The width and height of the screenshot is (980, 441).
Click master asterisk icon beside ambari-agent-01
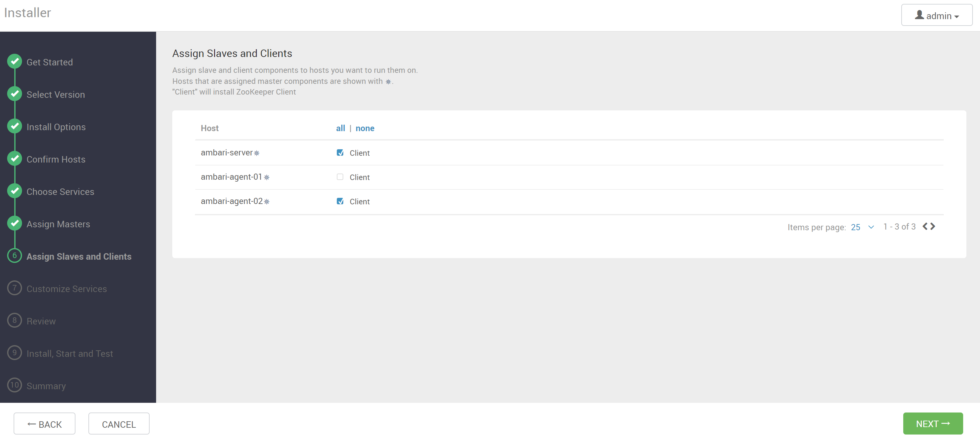[267, 177]
